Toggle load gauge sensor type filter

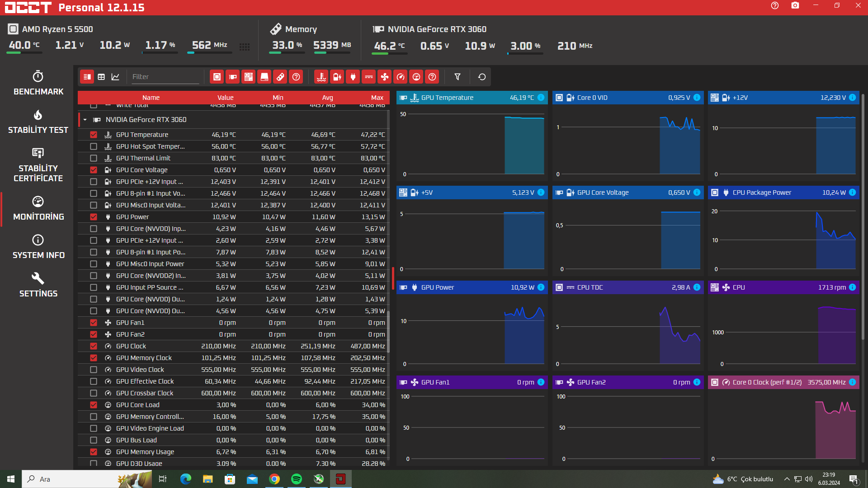[x=416, y=77]
